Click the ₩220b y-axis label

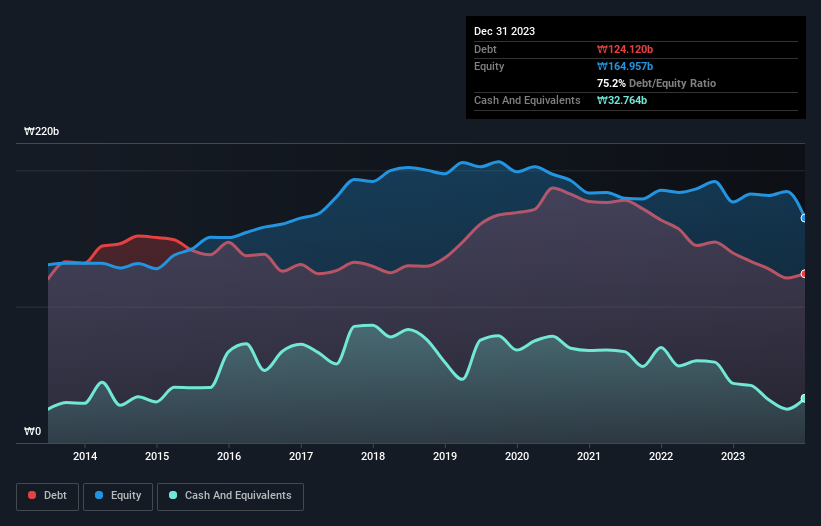pyautogui.click(x=41, y=131)
